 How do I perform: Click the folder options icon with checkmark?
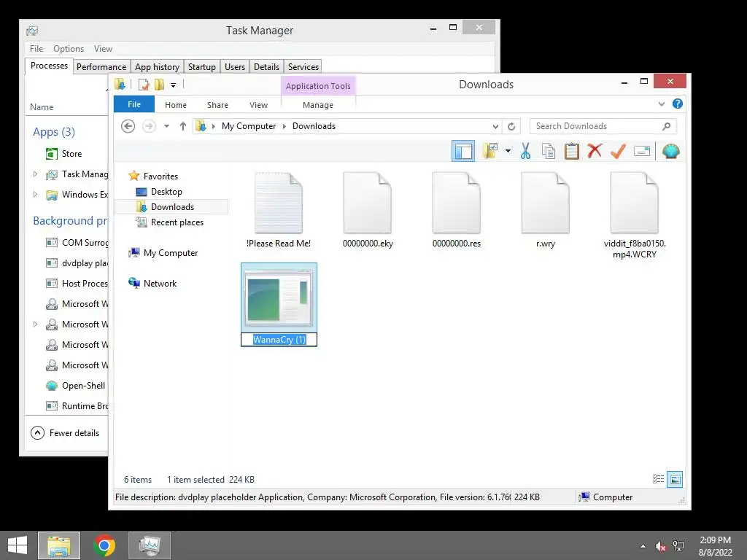pyautogui.click(x=490, y=152)
